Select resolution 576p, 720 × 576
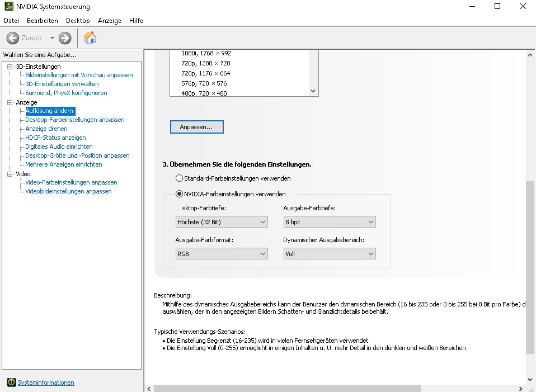The width and height of the screenshot is (536, 392). click(204, 83)
